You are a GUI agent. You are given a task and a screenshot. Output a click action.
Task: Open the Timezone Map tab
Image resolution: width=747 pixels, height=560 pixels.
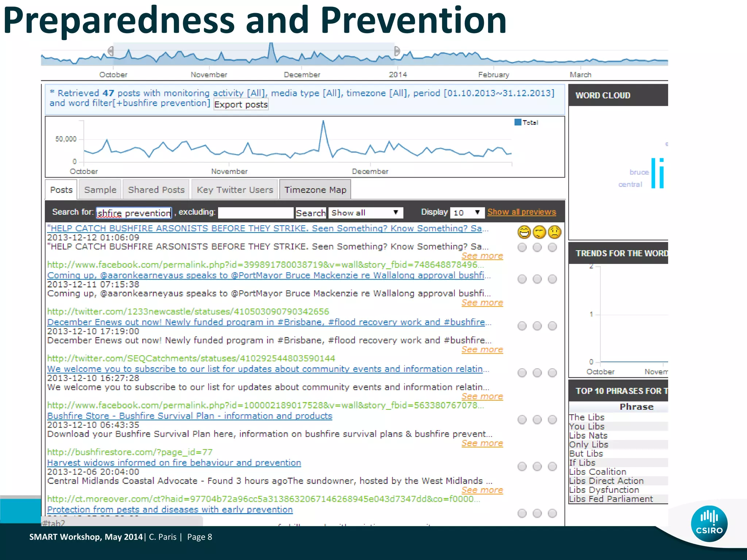tap(315, 190)
